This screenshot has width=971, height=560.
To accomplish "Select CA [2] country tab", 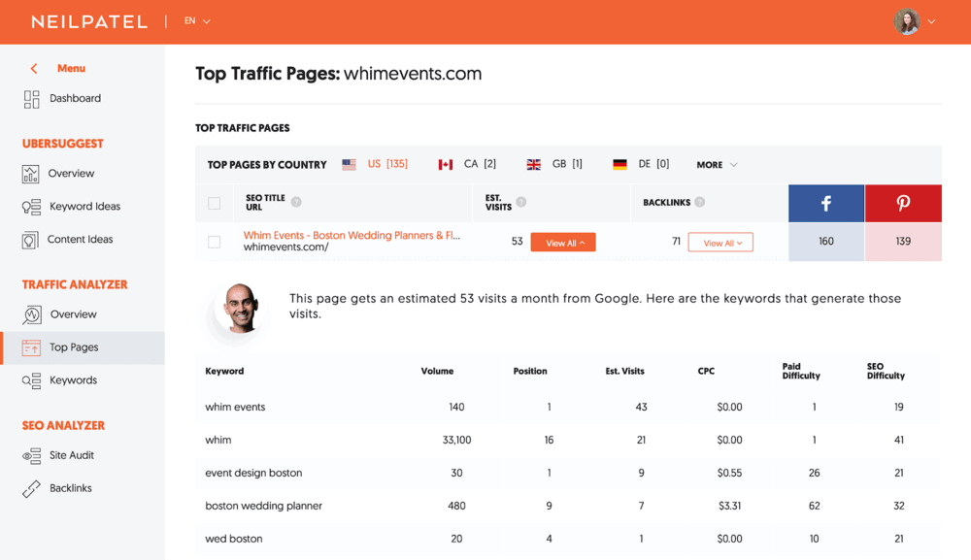I will 480,164.
